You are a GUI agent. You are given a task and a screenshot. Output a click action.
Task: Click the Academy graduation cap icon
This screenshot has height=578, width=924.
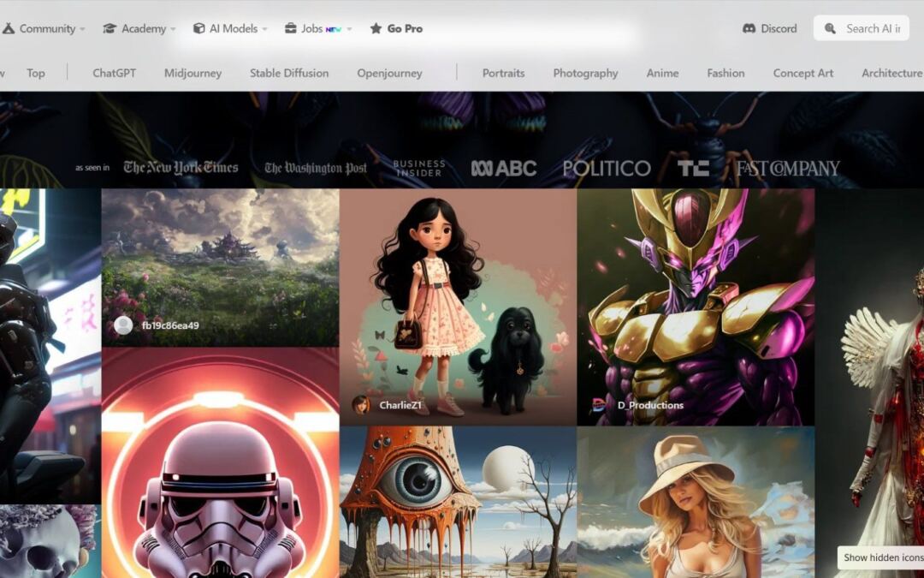[x=110, y=28]
